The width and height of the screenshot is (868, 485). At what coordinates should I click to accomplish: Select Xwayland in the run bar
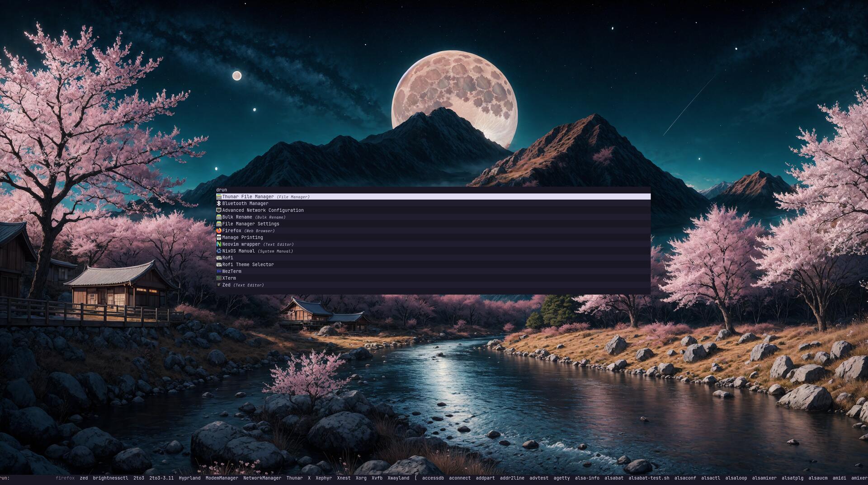point(398,478)
